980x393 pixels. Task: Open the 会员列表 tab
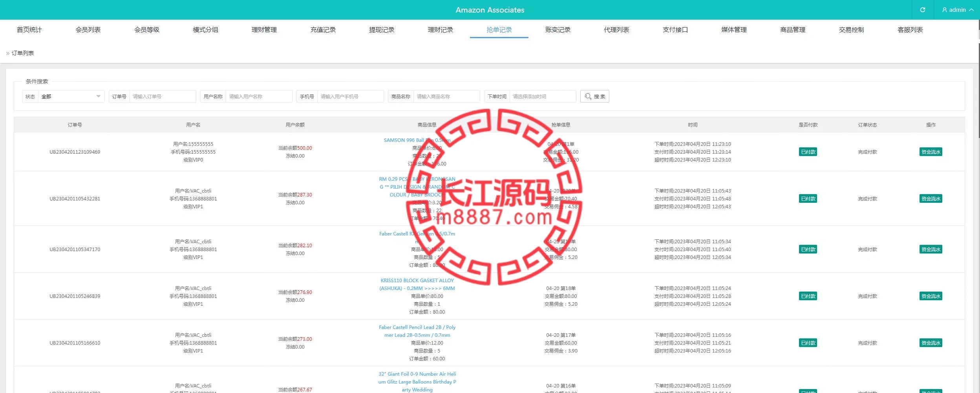point(88,30)
